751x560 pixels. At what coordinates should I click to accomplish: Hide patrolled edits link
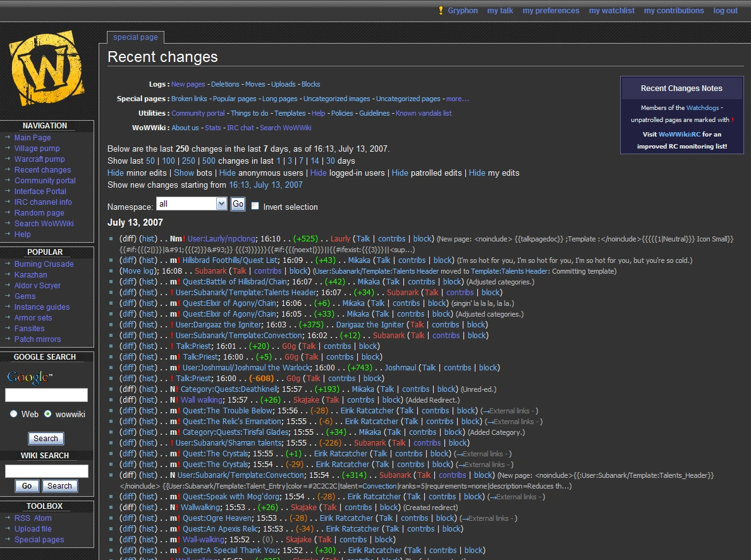point(400,173)
